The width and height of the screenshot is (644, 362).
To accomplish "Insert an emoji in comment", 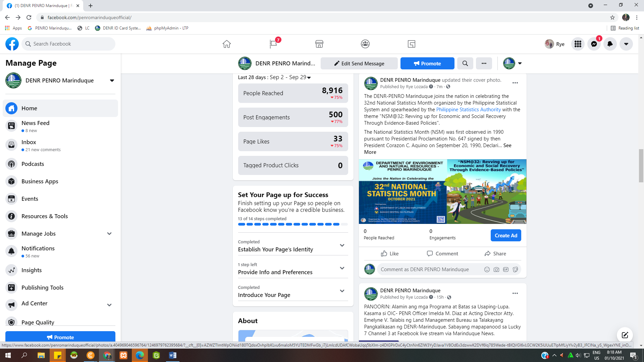I will (487, 269).
